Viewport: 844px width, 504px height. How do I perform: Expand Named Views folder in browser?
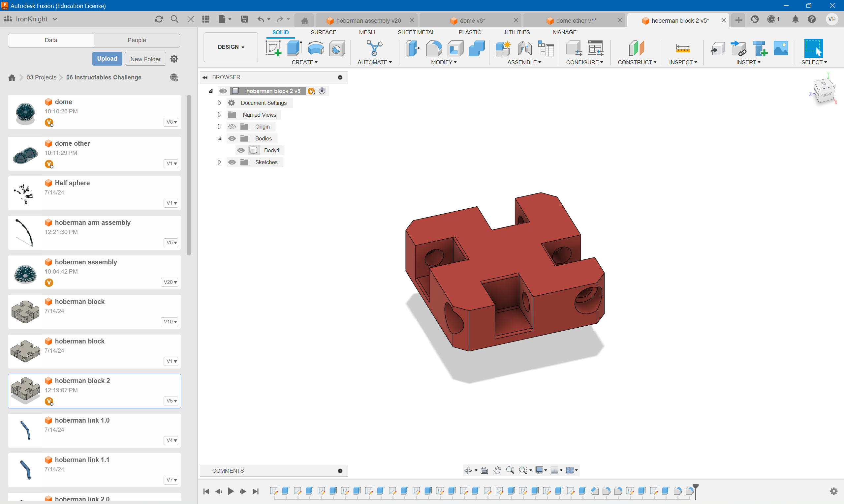[220, 115]
